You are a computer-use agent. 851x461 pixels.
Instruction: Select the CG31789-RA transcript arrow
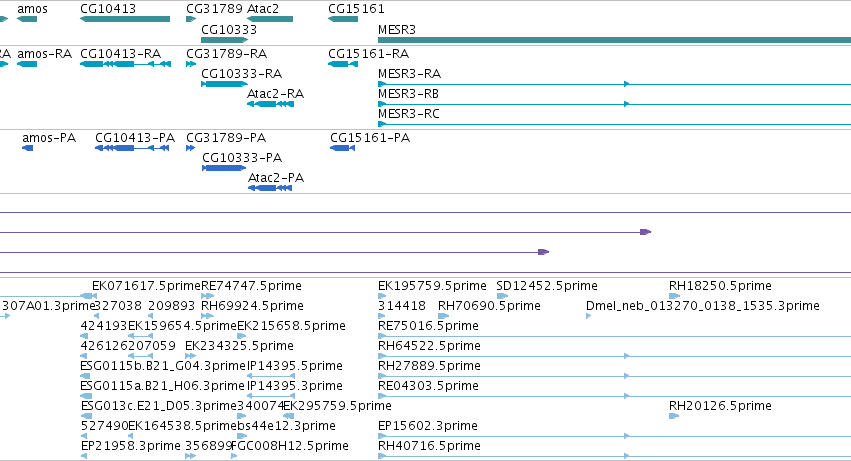pos(191,64)
